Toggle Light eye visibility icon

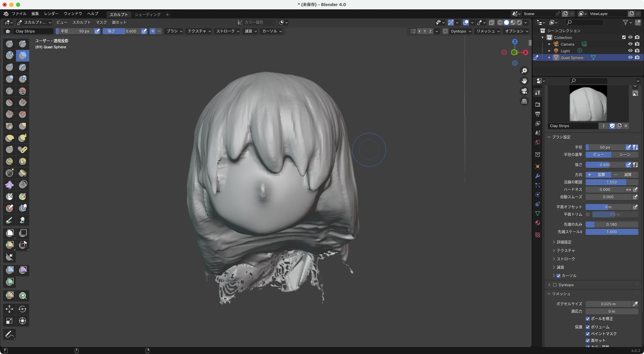click(x=630, y=51)
